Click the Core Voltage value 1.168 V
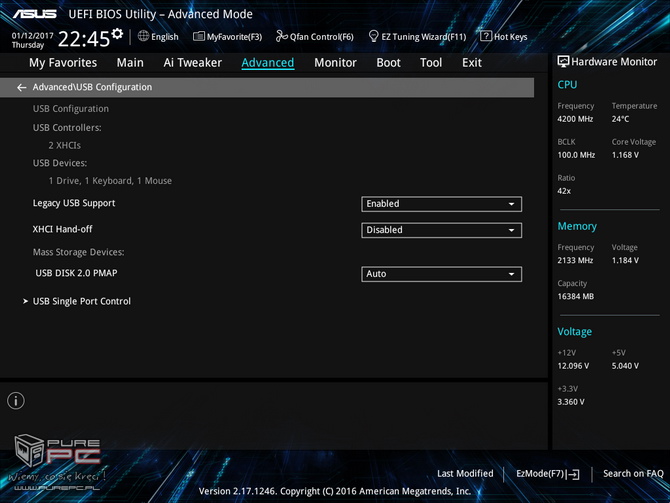The width and height of the screenshot is (670, 503). 625,155
